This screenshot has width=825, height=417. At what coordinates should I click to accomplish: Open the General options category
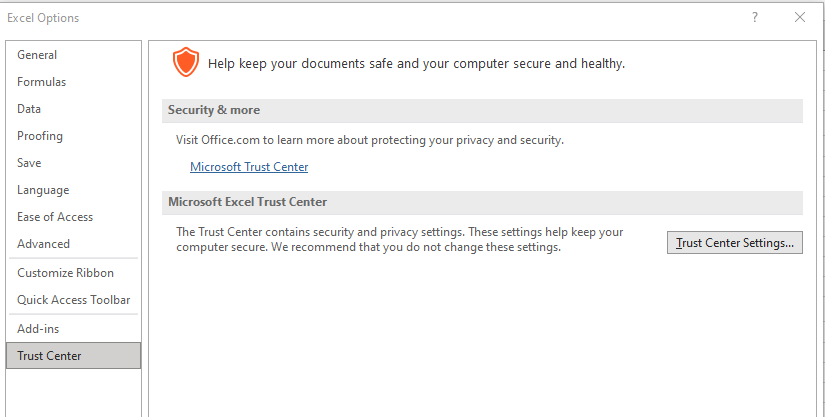[37, 55]
